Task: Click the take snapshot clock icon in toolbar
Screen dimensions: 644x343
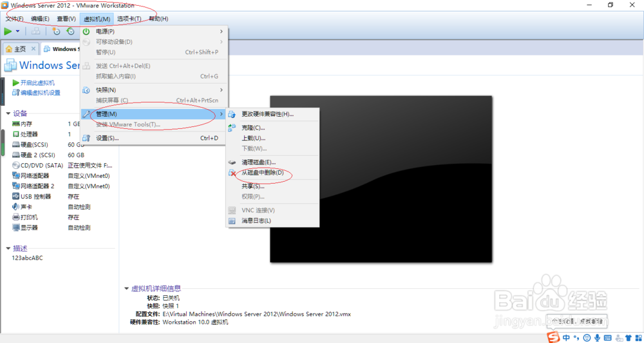Action: (x=56, y=31)
